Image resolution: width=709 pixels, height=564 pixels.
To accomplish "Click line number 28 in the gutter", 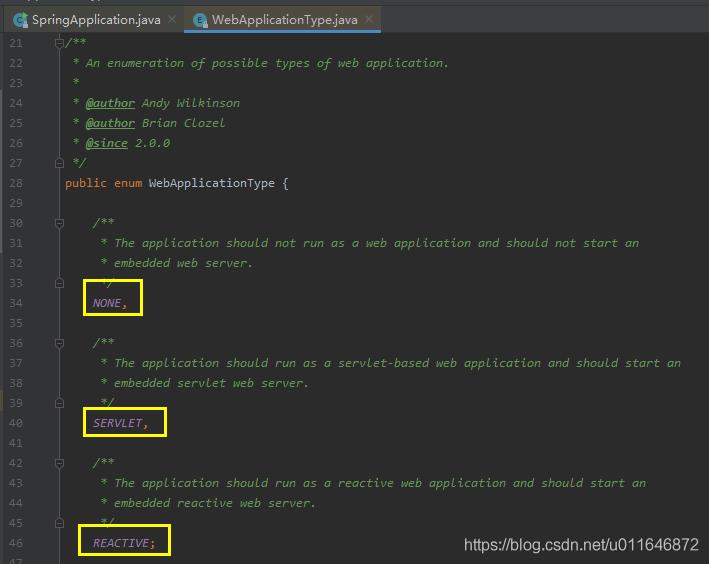I will [16, 183].
